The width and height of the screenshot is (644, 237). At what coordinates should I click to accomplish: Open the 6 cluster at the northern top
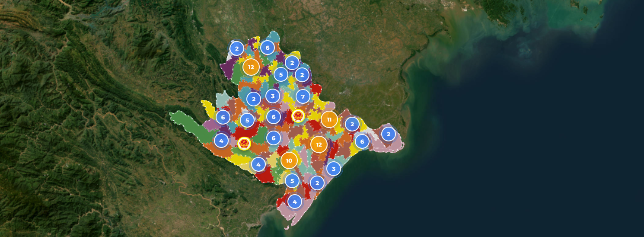[268, 48]
